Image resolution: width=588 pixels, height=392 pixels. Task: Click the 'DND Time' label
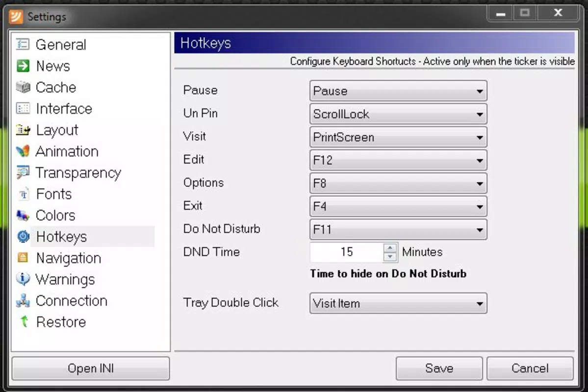coord(211,252)
